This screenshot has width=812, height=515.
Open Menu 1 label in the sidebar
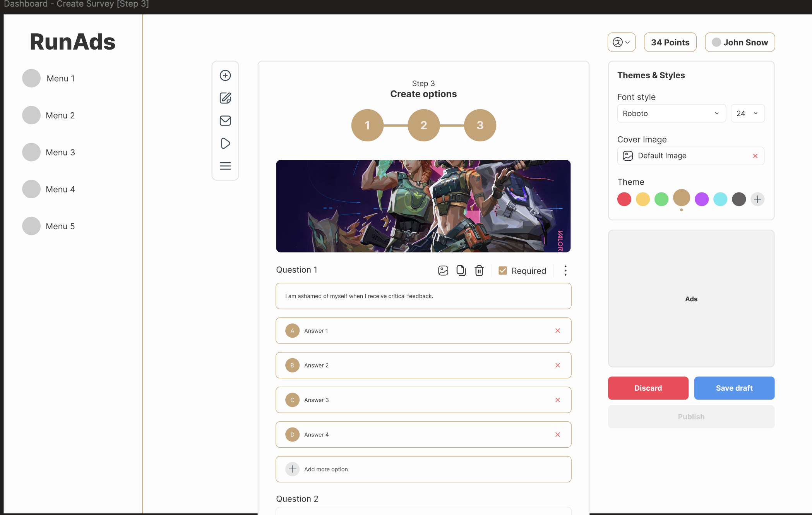[x=61, y=79]
